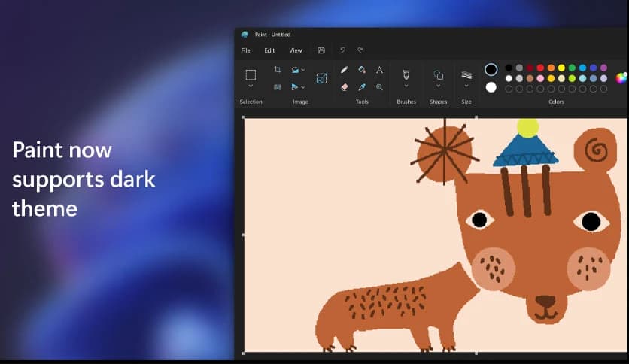Open the File menu
This screenshot has height=364, width=629.
[245, 50]
